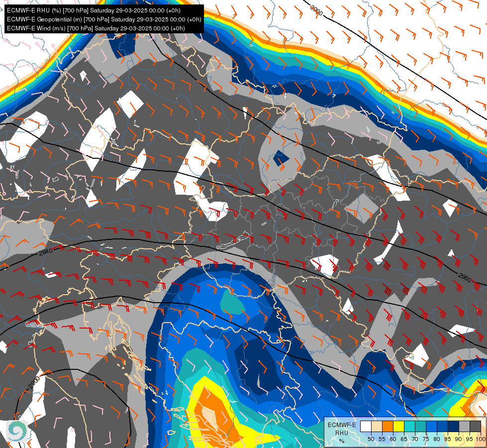The width and height of the screenshot is (487, 448).
Task: Select the orange 55-60% legend swatch
Action: [388, 427]
